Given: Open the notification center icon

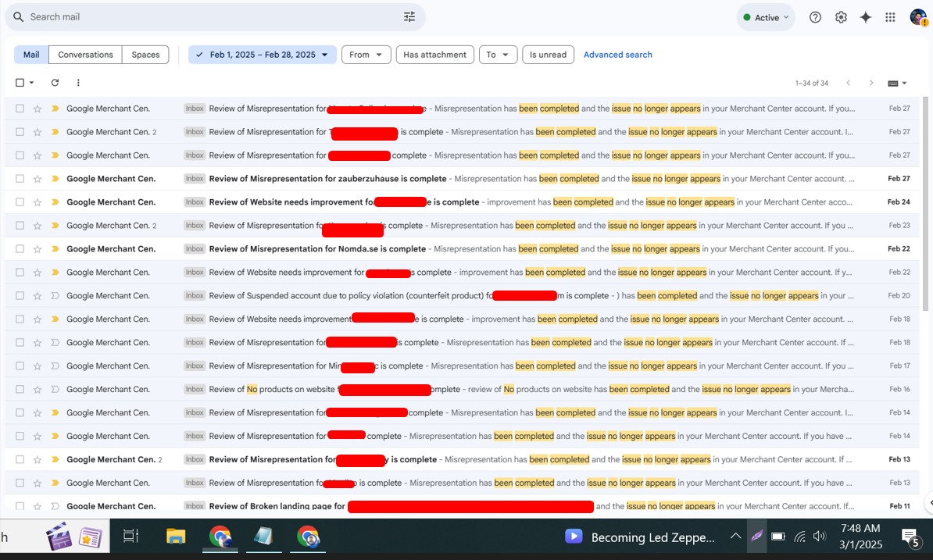Looking at the screenshot, I should click(910, 537).
